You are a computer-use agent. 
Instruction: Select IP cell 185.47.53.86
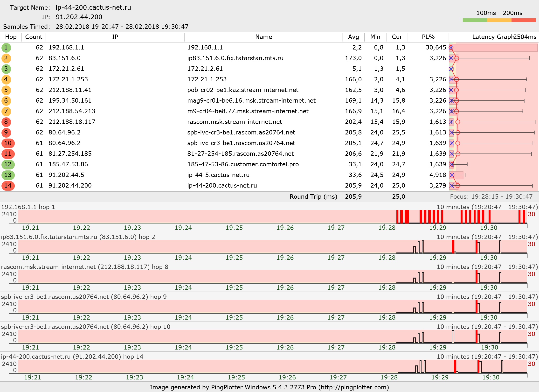[x=68, y=164]
